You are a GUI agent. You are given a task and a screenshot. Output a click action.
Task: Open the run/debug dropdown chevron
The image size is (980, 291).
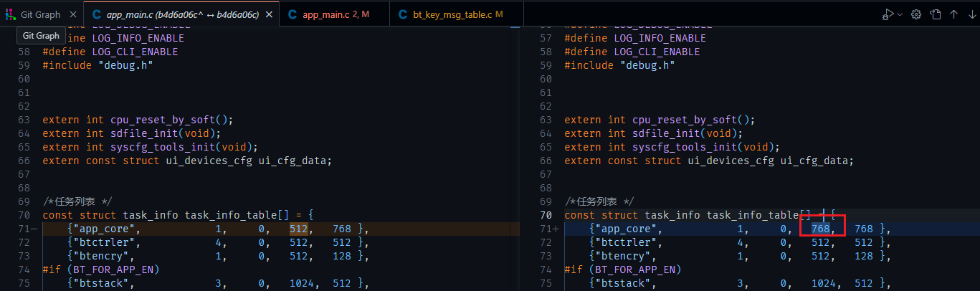900,14
